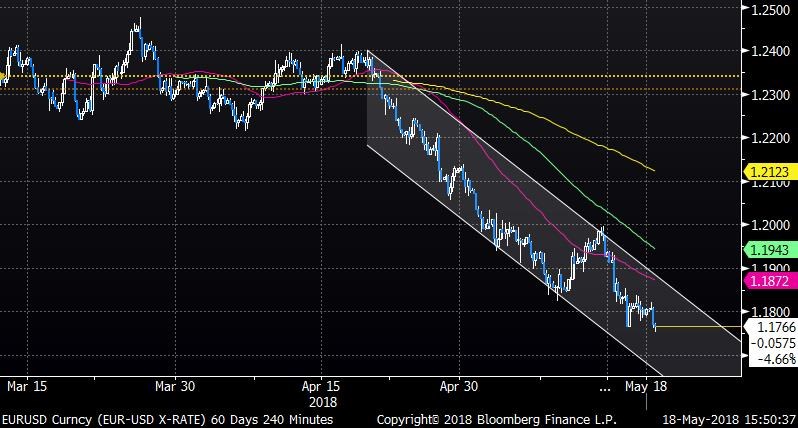The height and width of the screenshot is (428, 798).
Task: Click the May 18 date axis label
Action: (x=646, y=386)
